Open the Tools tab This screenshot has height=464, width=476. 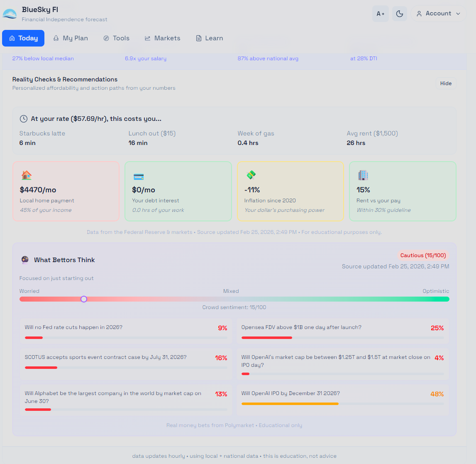(116, 38)
